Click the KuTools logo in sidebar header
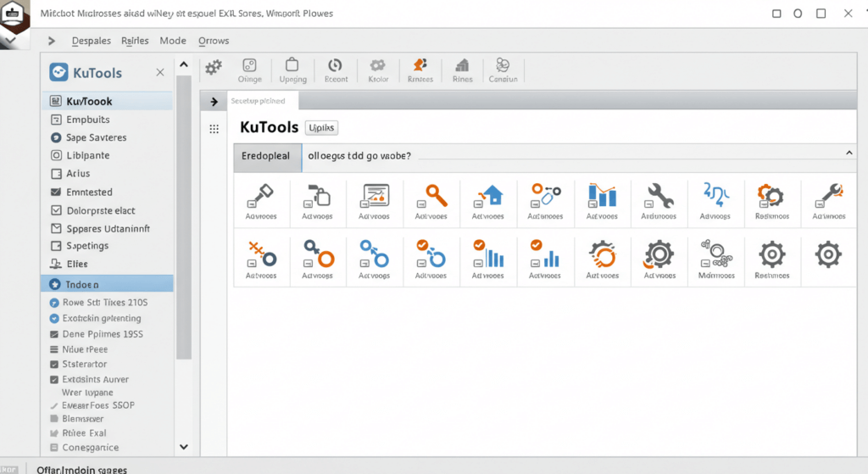Screen dimensions: 868x474 [x=58, y=73]
